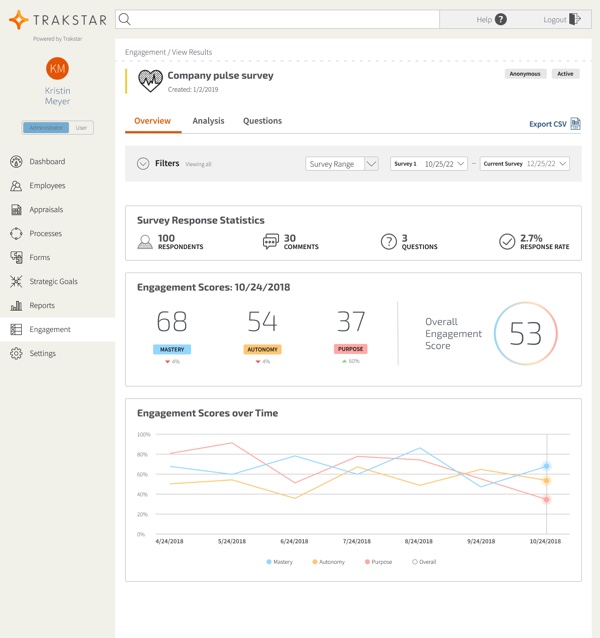
Task: Switch to the Questions tab
Action: [262, 121]
